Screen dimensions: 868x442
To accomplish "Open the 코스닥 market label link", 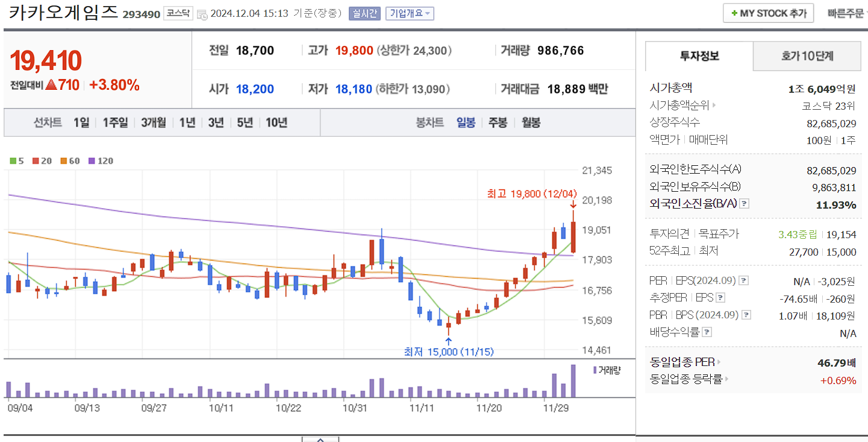I will tap(178, 13).
